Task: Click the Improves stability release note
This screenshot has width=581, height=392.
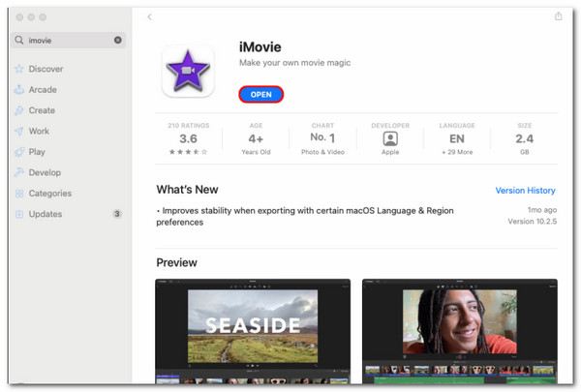Action: [305, 217]
